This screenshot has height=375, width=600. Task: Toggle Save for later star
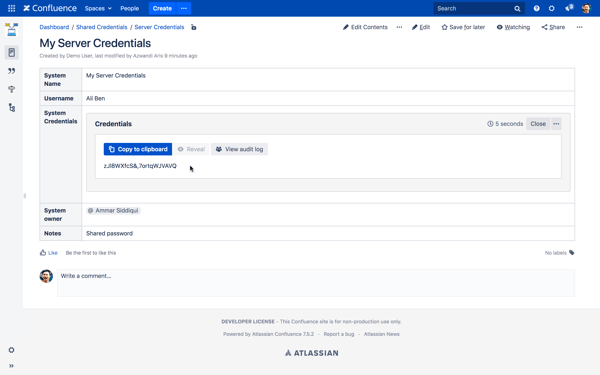[463, 27]
